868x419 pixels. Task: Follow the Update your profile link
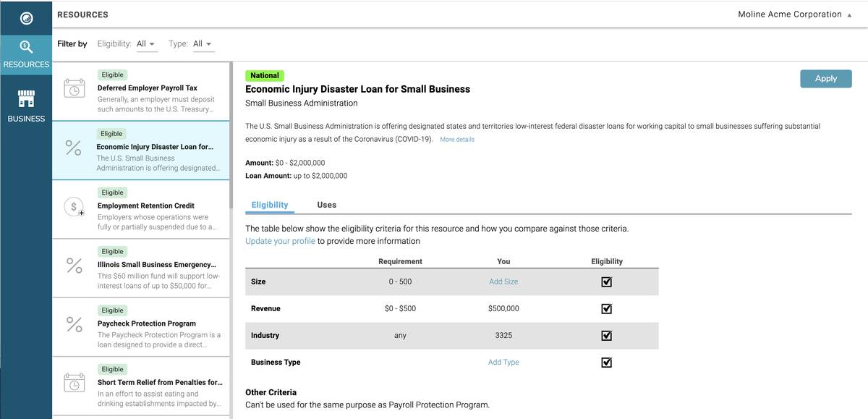coord(280,241)
